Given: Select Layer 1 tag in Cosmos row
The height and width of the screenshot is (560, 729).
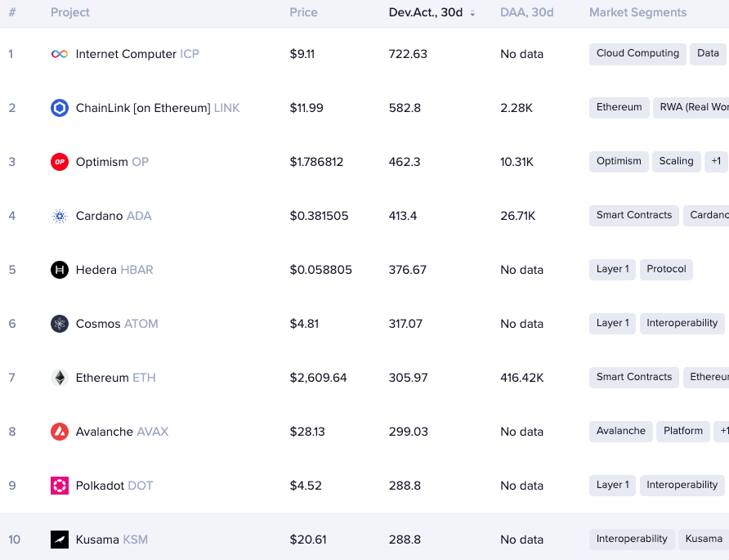Looking at the screenshot, I should coord(612,324).
